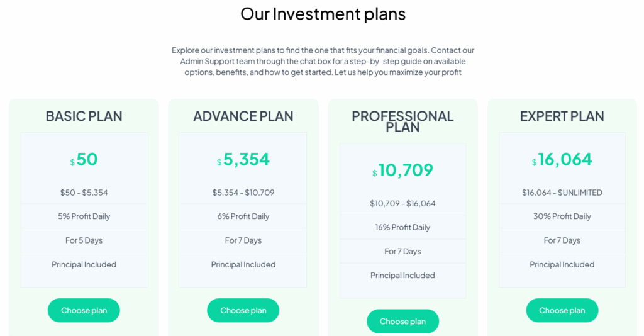This screenshot has width=644, height=336.
Task: Click the 16% Profit Daily row
Action: pyautogui.click(x=402, y=227)
